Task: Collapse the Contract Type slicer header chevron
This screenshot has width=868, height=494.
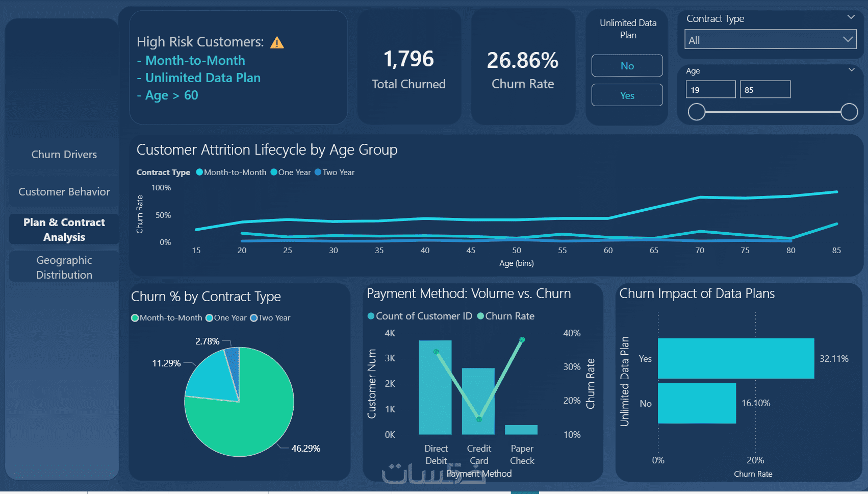Action: [851, 17]
